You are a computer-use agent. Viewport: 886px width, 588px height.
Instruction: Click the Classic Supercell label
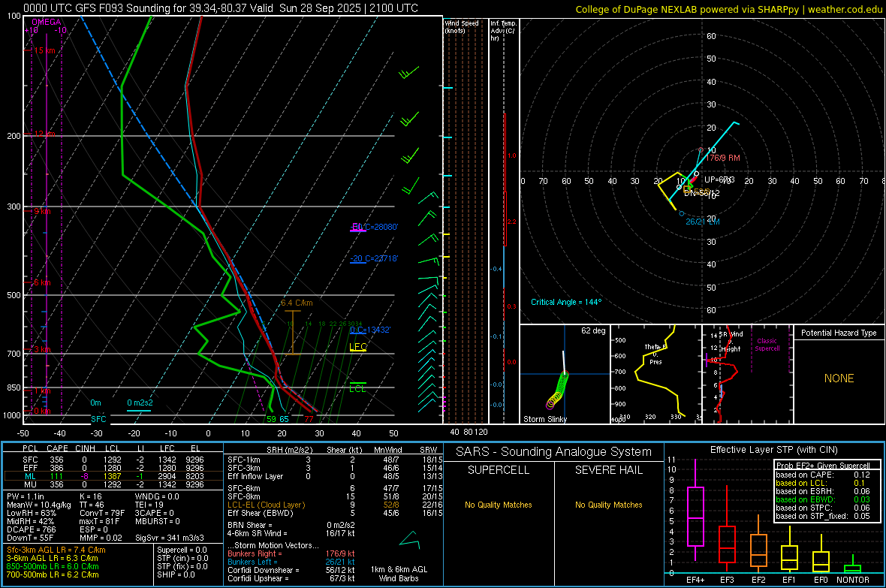point(767,345)
